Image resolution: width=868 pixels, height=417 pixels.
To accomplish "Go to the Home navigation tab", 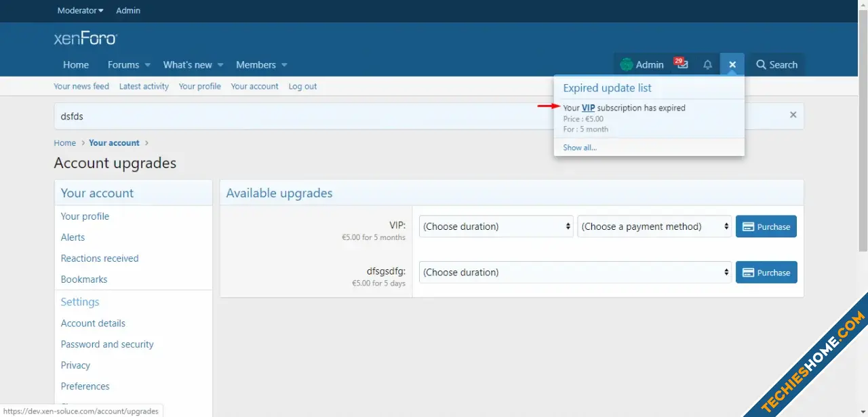I will pyautogui.click(x=76, y=64).
